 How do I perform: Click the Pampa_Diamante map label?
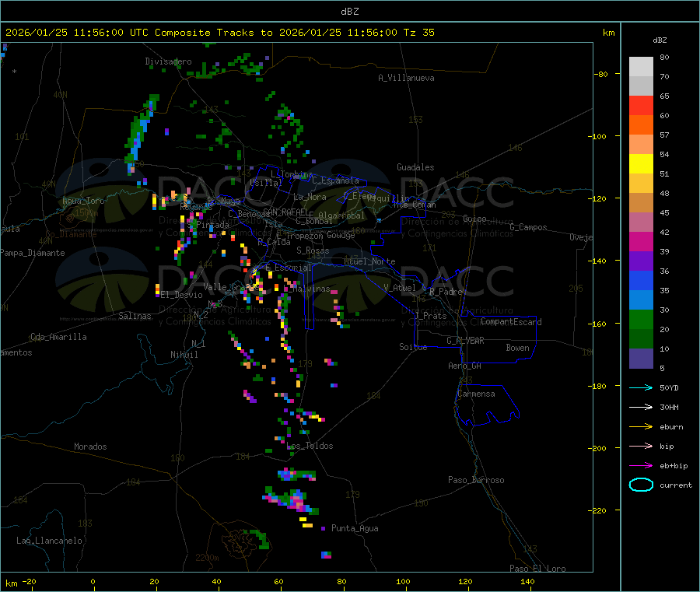[33, 253]
